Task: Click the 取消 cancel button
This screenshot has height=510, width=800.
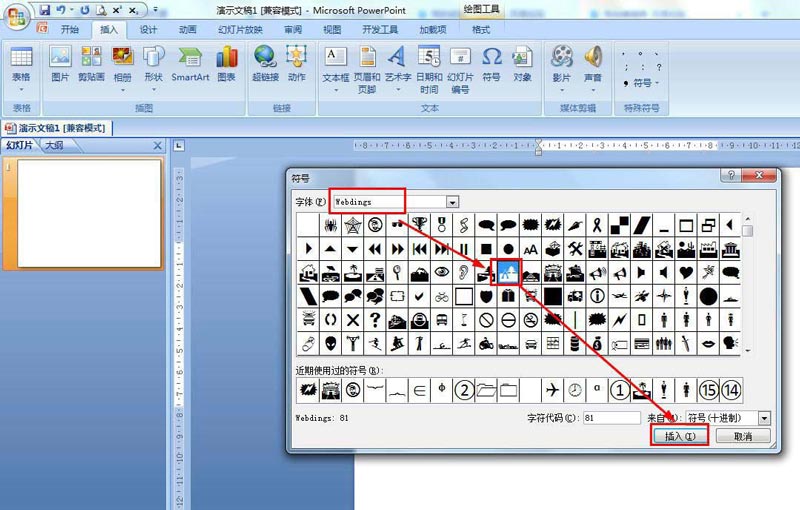Action: pyautogui.click(x=743, y=436)
